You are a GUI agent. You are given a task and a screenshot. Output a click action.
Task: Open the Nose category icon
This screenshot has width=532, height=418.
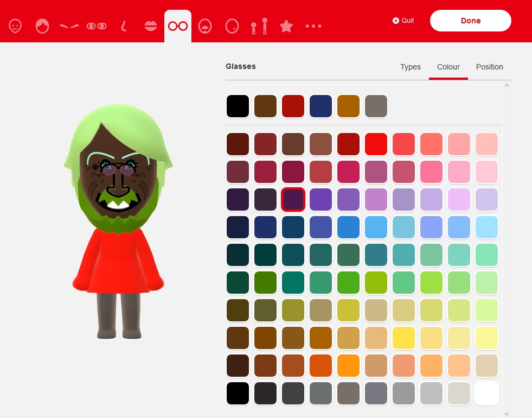pyautogui.click(x=124, y=26)
